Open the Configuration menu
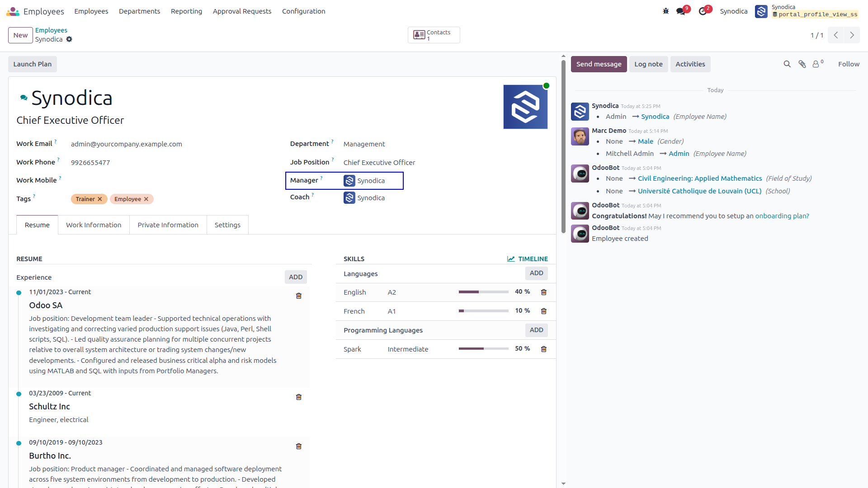868x488 pixels. (x=303, y=11)
